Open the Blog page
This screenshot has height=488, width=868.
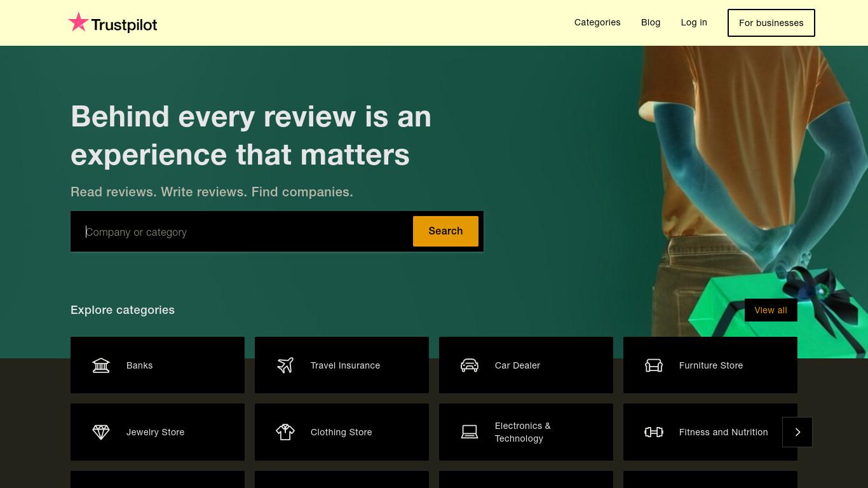(651, 22)
